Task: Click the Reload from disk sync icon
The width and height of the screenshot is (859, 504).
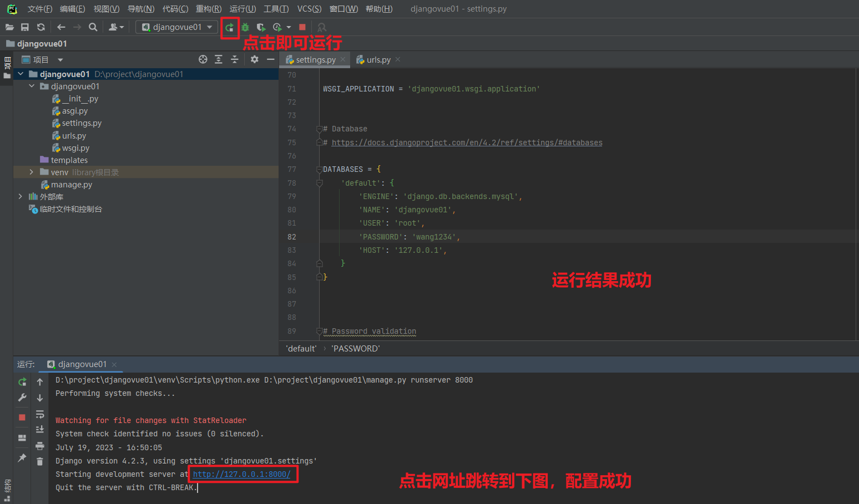Action: 41,27
